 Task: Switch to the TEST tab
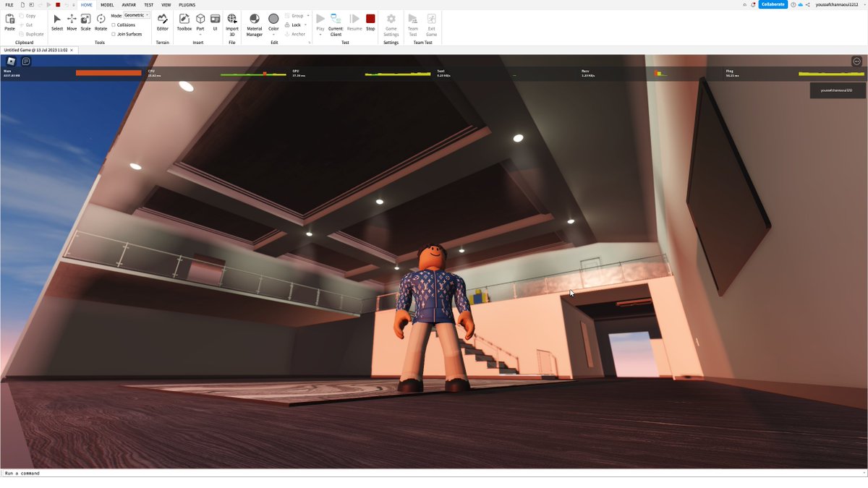click(148, 4)
